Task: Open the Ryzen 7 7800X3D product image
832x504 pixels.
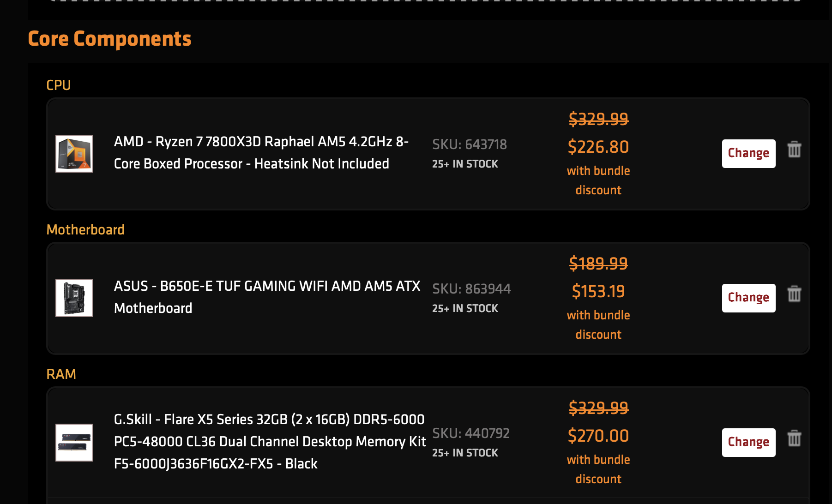Action: (74, 154)
